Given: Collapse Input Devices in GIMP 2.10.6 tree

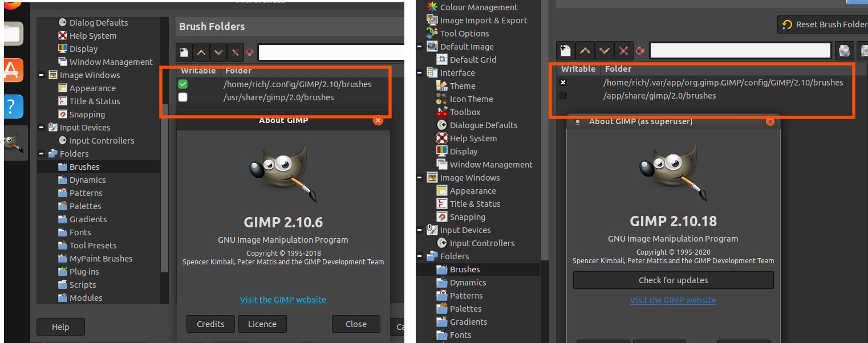Looking at the screenshot, I should [41, 128].
